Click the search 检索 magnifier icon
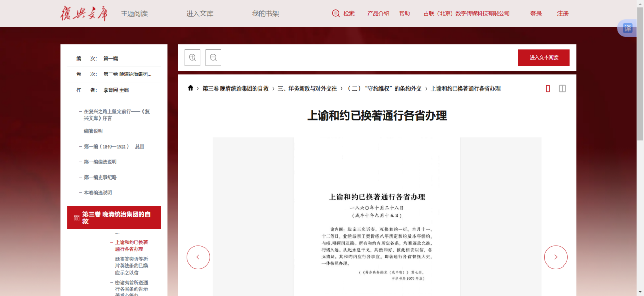Viewport: 644px width, 296px height. [x=336, y=14]
